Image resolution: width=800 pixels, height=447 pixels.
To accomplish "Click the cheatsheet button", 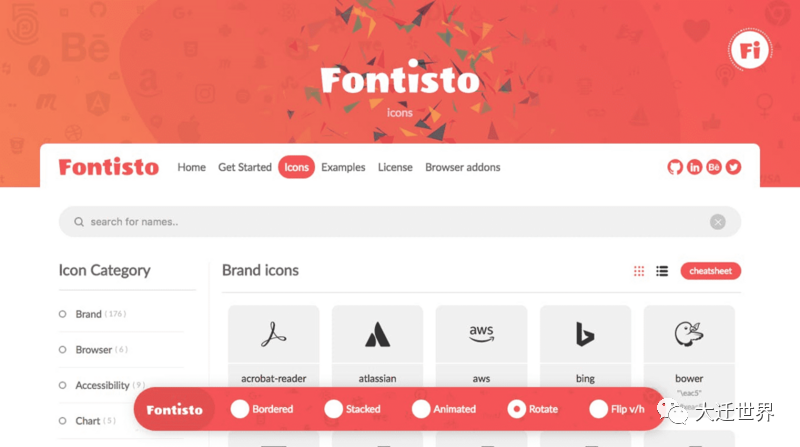I will pyautogui.click(x=710, y=271).
